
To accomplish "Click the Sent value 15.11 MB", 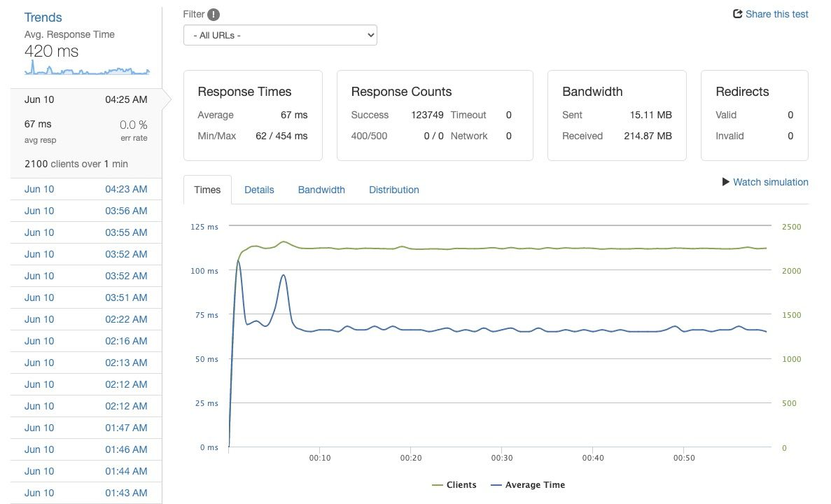I will [651, 115].
